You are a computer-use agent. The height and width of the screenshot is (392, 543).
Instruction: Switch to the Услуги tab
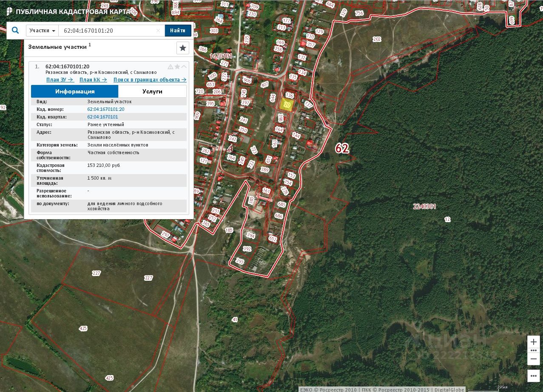152,91
